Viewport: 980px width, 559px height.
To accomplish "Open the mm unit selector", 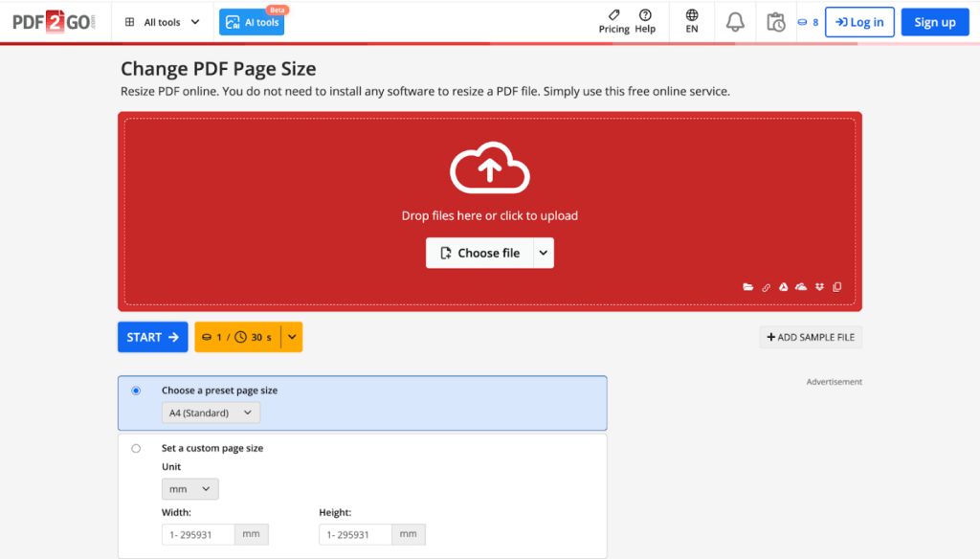I will (189, 488).
